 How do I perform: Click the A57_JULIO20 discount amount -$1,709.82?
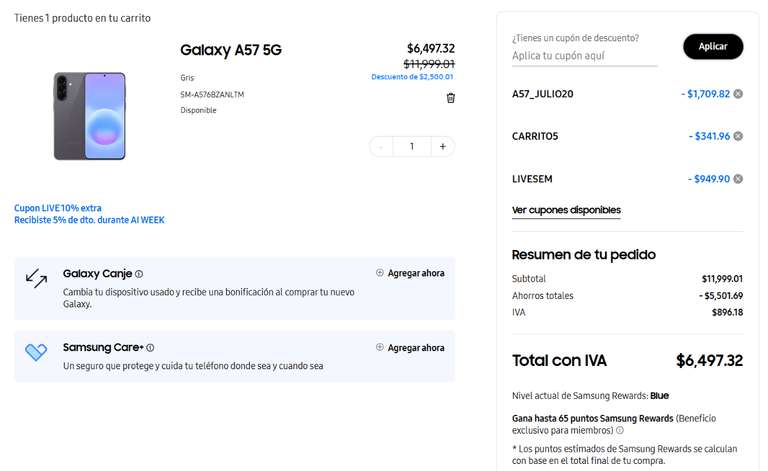click(x=705, y=94)
